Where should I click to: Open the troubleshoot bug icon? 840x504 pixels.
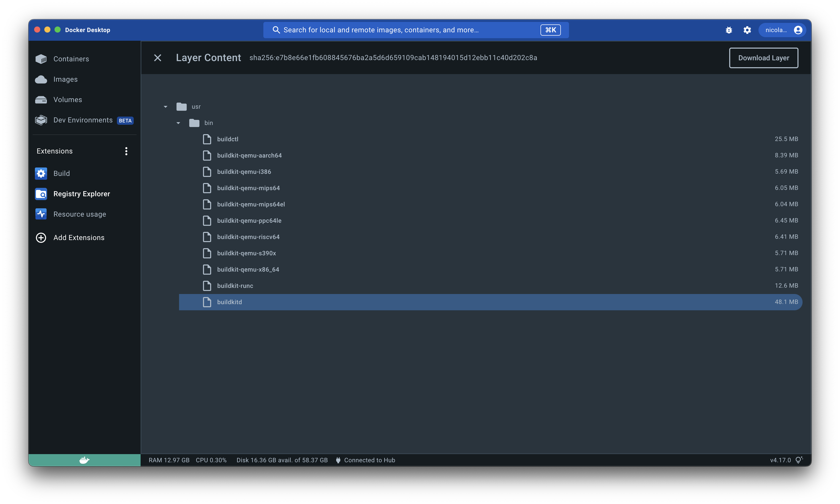click(x=728, y=30)
